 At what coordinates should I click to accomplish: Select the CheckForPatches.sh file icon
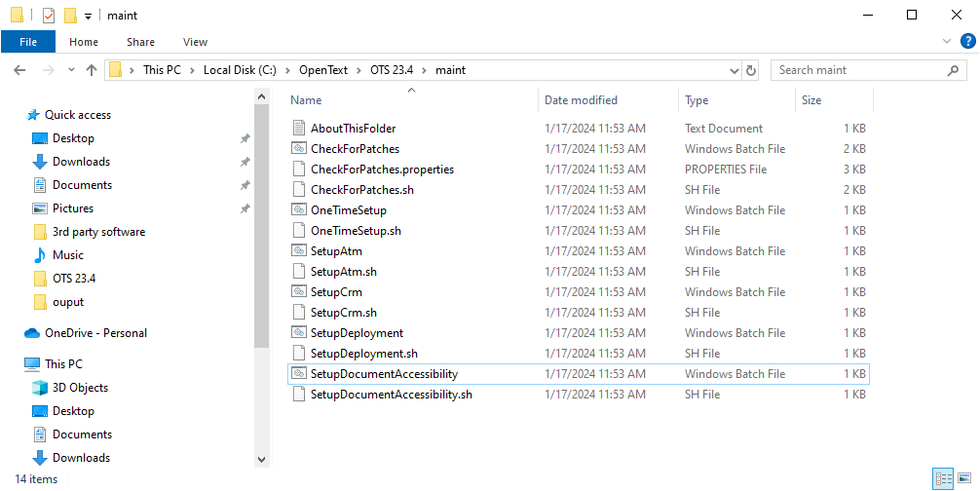pyautogui.click(x=299, y=189)
